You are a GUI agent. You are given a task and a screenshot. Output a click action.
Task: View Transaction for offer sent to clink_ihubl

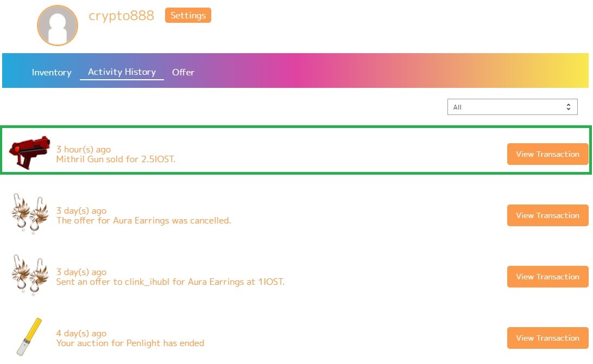(547, 276)
